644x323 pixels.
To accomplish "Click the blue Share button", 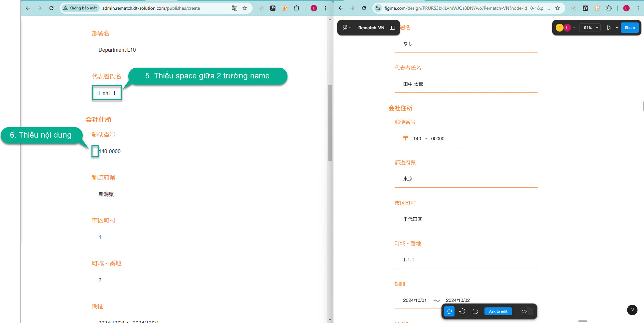I will coord(629,28).
